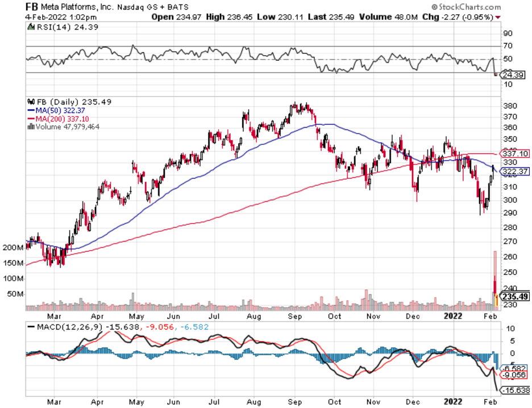Click the -15.638 MACD value tag
The image size is (532, 408).
[x=516, y=390]
